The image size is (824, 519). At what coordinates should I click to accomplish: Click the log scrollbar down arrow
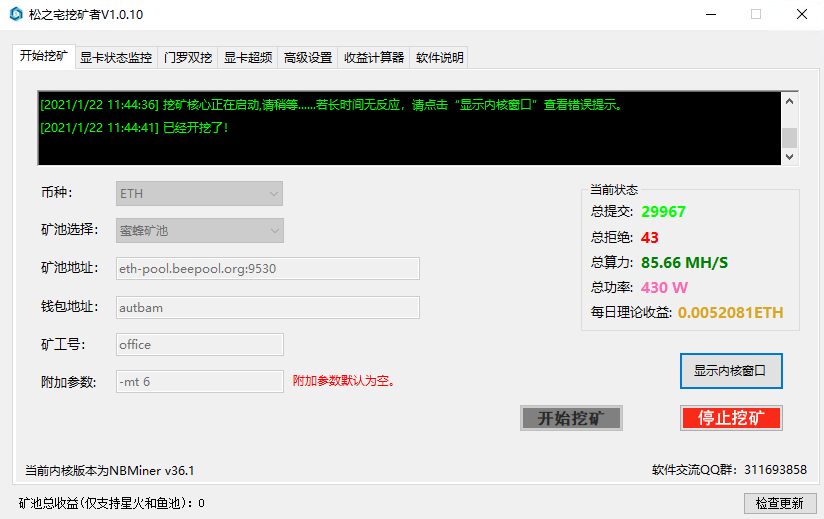click(x=789, y=157)
